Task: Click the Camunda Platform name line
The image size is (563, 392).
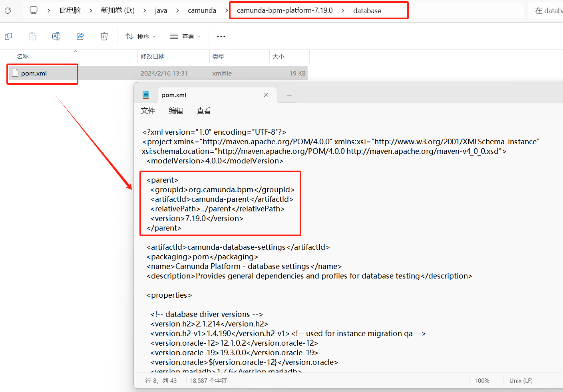Action: pos(244,266)
